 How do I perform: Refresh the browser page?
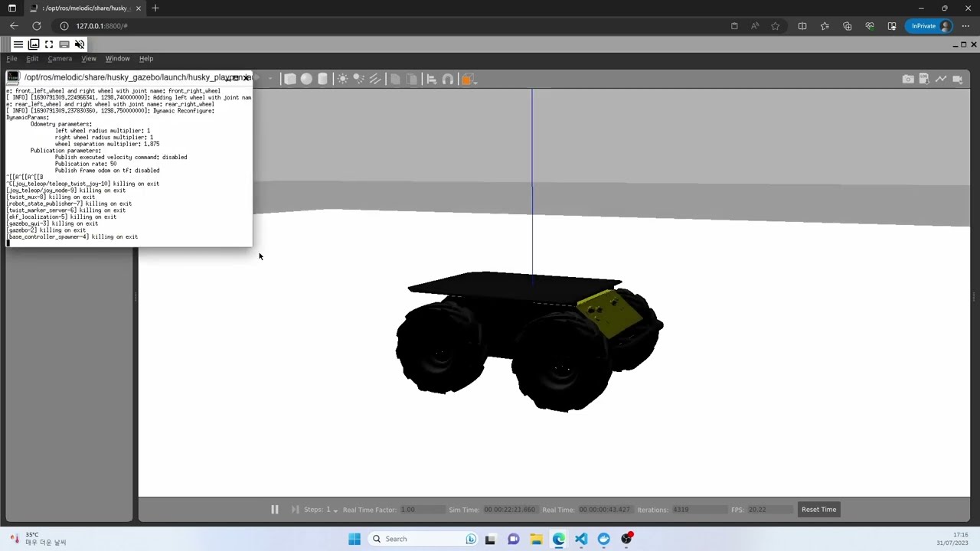36,26
